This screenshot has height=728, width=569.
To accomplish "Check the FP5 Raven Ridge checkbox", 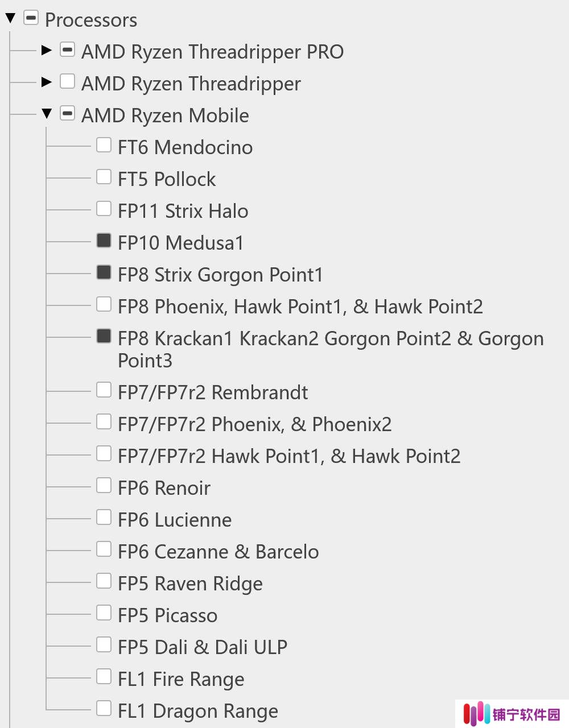I will [x=104, y=581].
